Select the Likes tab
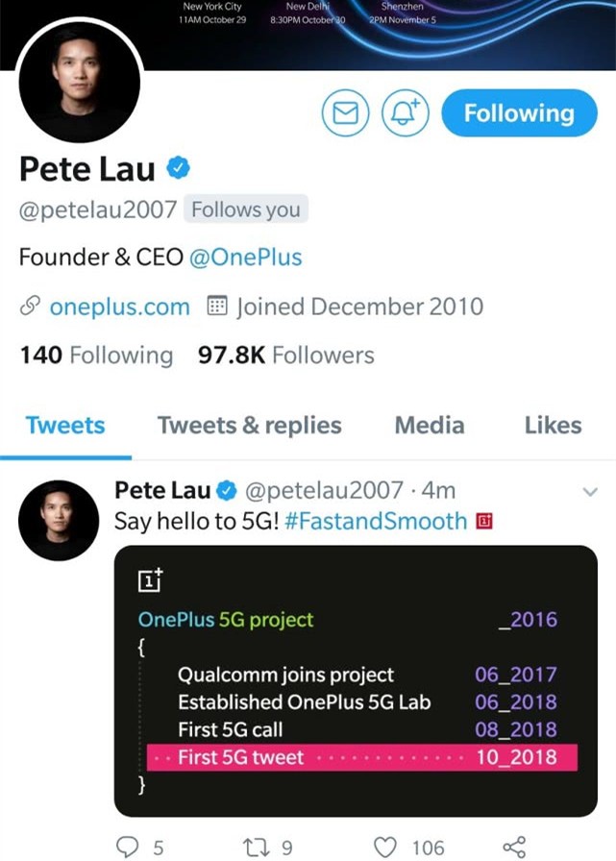 (x=553, y=426)
